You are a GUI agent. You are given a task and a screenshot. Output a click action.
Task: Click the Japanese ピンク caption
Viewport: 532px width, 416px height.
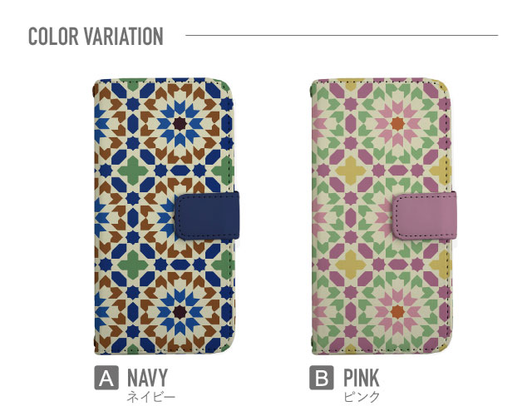[x=362, y=397]
